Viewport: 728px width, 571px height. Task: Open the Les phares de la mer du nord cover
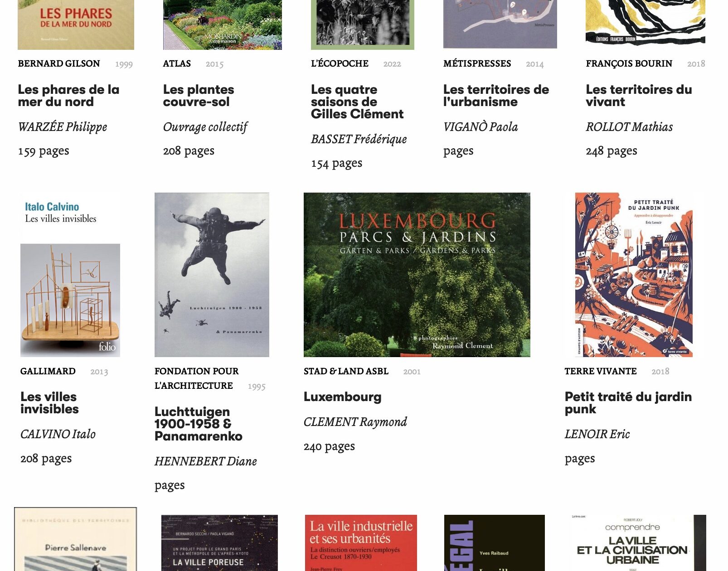pyautogui.click(x=76, y=24)
